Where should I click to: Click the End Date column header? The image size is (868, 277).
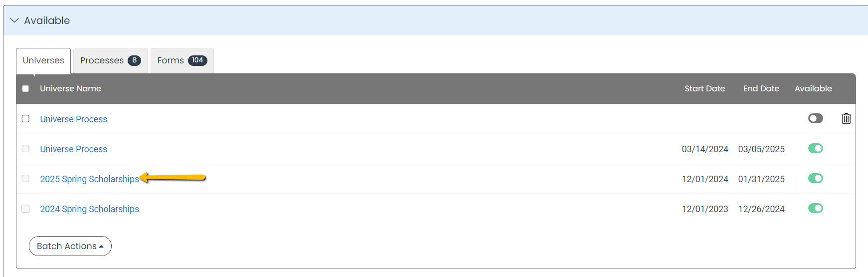tap(761, 88)
